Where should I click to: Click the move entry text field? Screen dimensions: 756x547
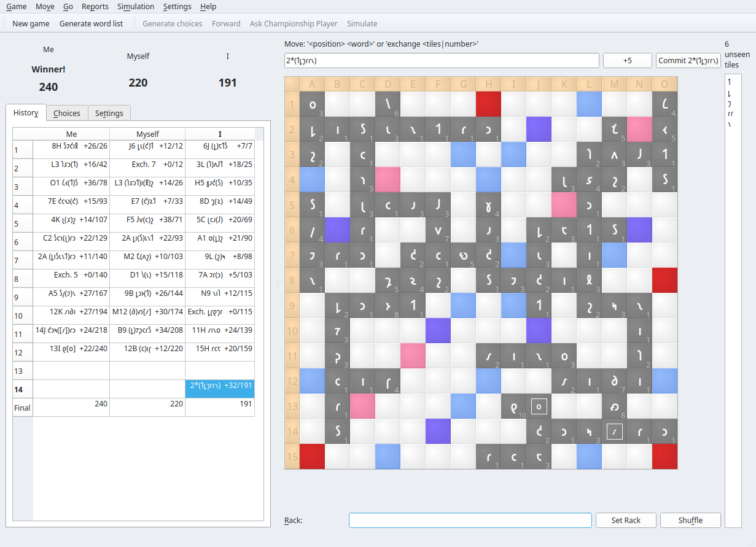(x=442, y=61)
